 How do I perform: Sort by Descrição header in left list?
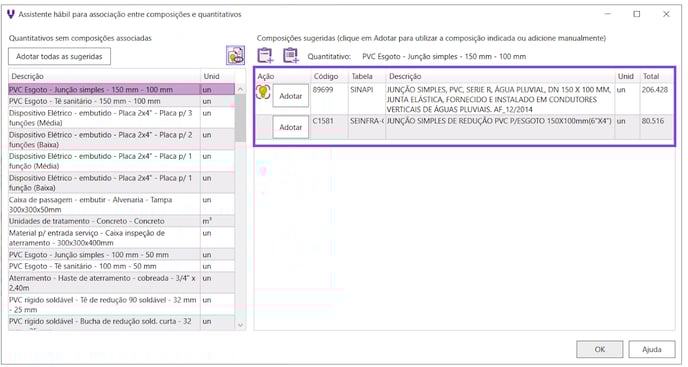pos(104,76)
